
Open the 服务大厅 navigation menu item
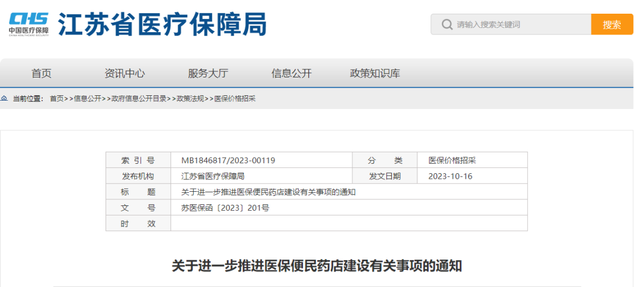tap(208, 74)
